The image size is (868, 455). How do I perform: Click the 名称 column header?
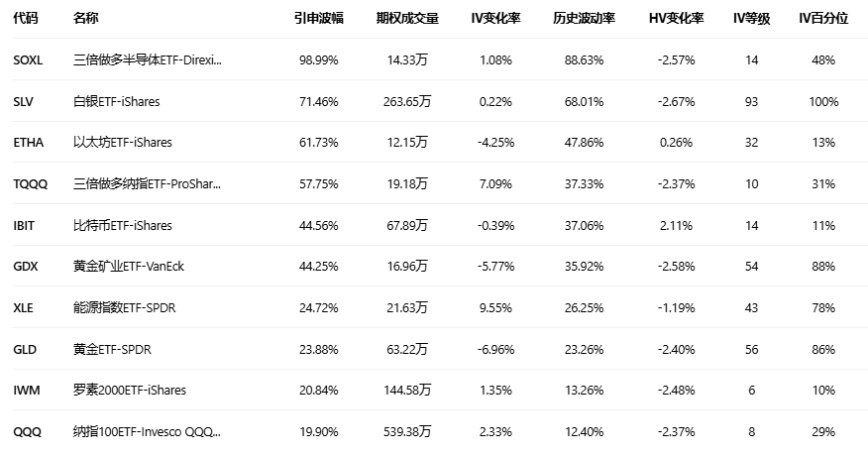[x=86, y=19]
